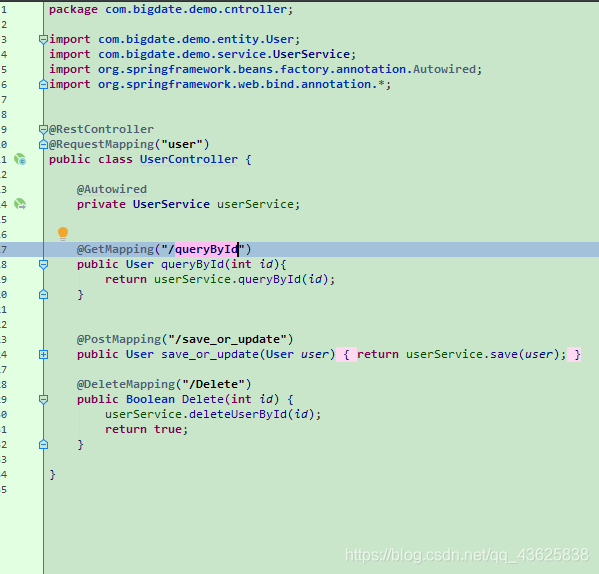This screenshot has height=574, width=599.
Task: Click the @GetMapping annotation text
Action: click(x=115, y=249)
